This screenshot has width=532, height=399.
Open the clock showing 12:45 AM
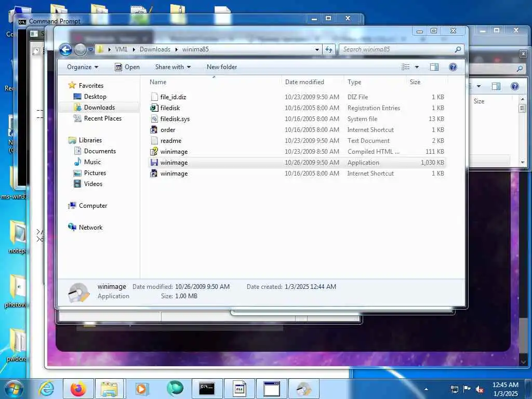tap(506, 389)
